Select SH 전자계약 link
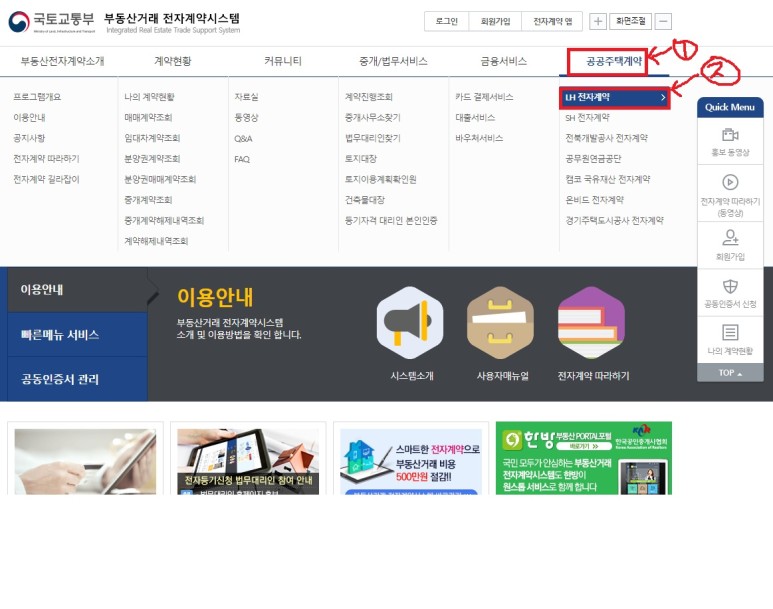The width and height of the screenshot is (773, 609). coord(587,118)
